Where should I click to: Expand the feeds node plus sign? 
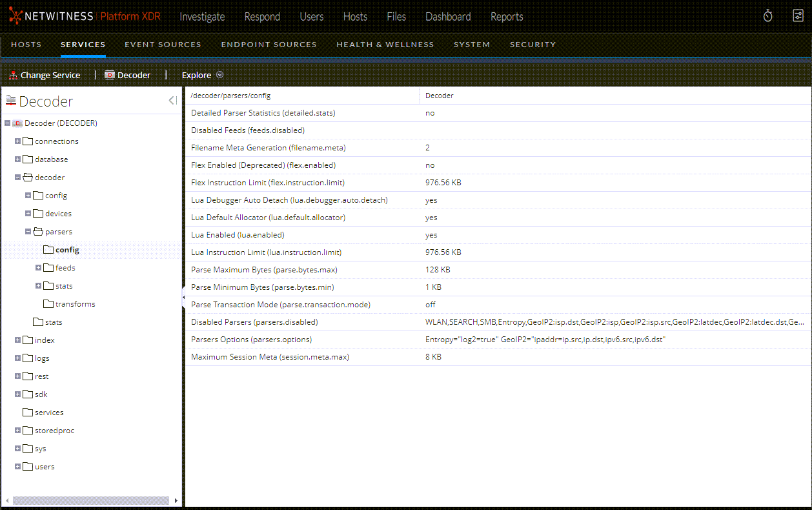[37, 267]
